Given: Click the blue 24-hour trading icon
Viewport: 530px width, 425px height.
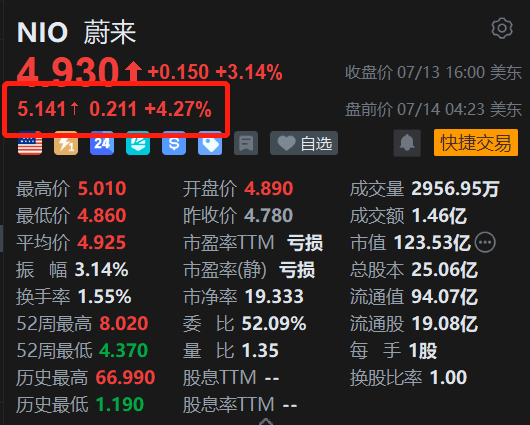Looking at the screenshot, I should coord(102,143).
